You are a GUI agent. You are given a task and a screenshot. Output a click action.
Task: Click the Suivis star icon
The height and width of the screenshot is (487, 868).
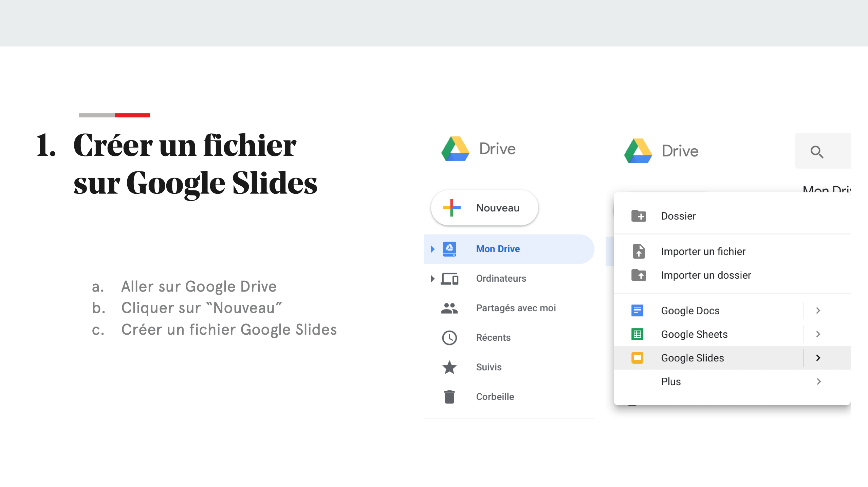(x=449, y=367)
